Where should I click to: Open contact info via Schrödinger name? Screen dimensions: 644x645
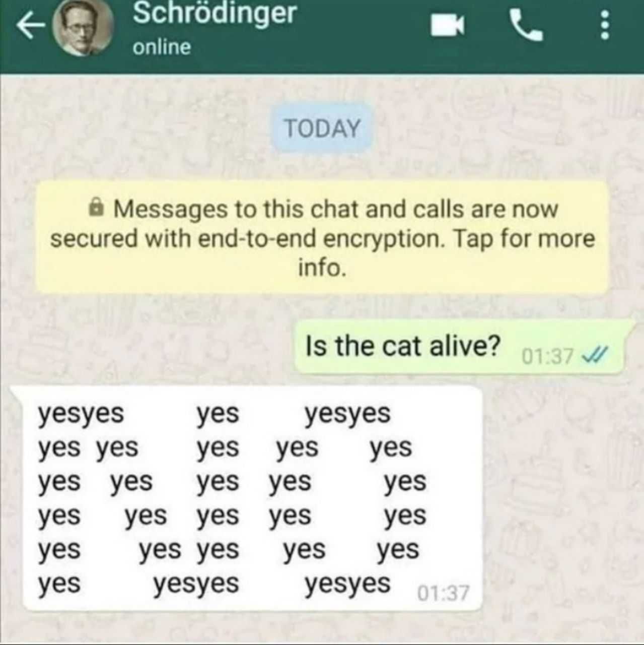(215, 13)
